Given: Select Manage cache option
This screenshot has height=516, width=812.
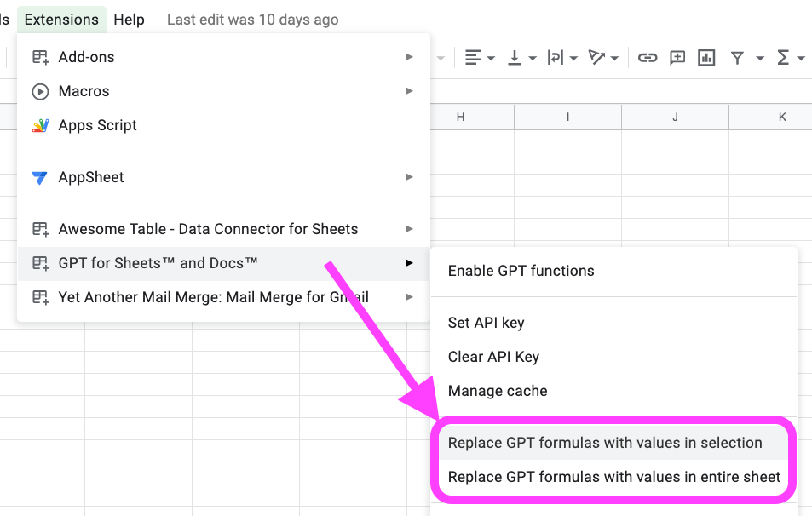Looking at the screenshot, I should click(498, 391).
